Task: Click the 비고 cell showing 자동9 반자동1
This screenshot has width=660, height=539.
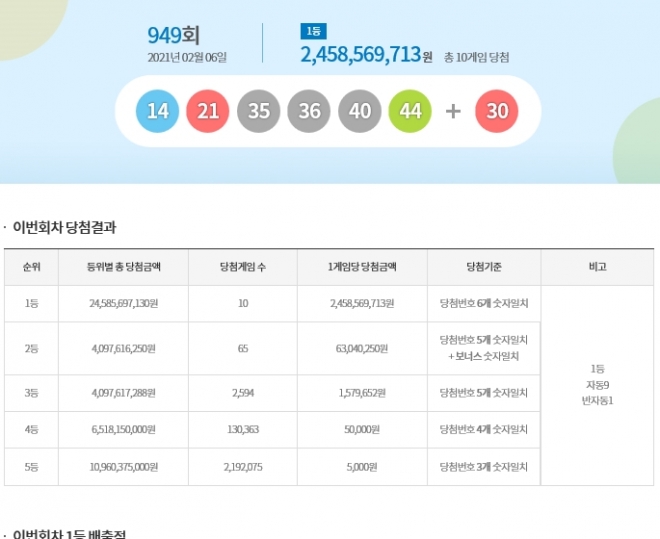Action: (x=597, y=384)
